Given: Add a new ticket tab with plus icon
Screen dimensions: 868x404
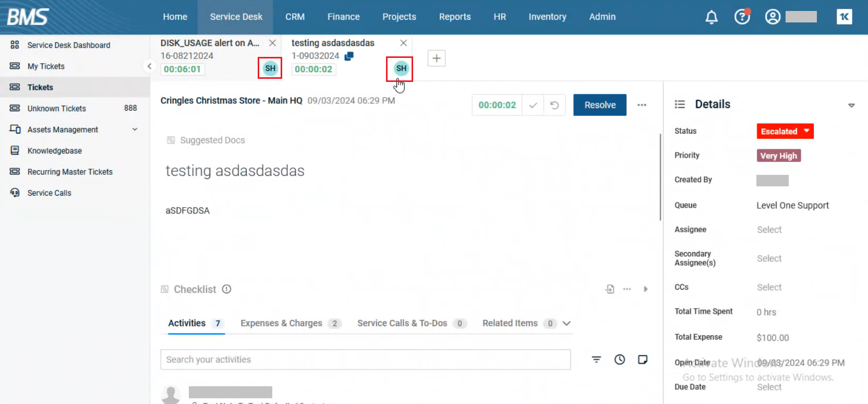Looking at the screenshot, I should coord(437,58).
